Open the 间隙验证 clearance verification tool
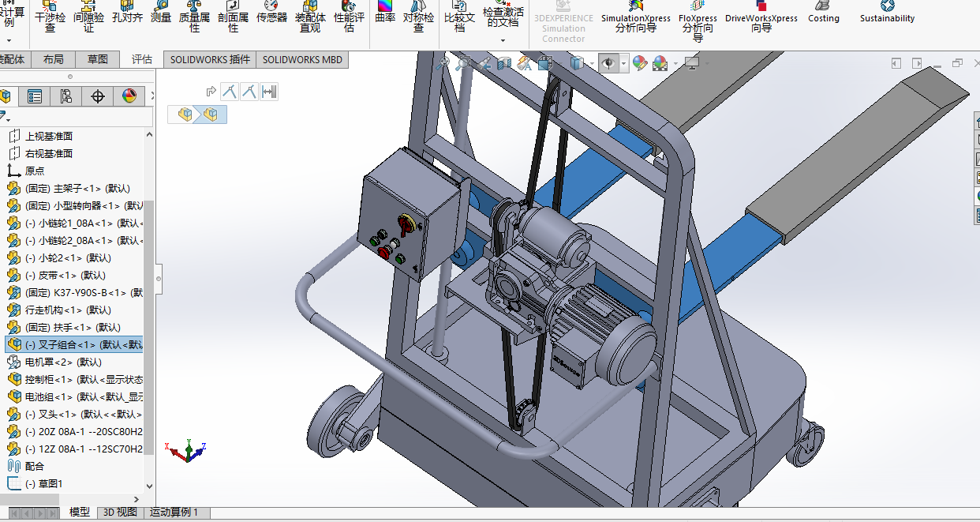980x522 pixels. [x=88, y=17]
